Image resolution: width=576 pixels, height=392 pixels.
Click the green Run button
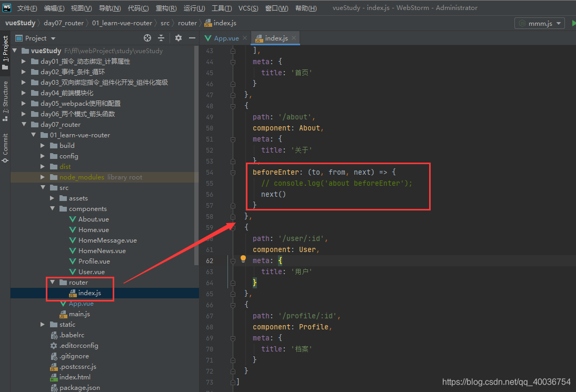tap(573, 23)
